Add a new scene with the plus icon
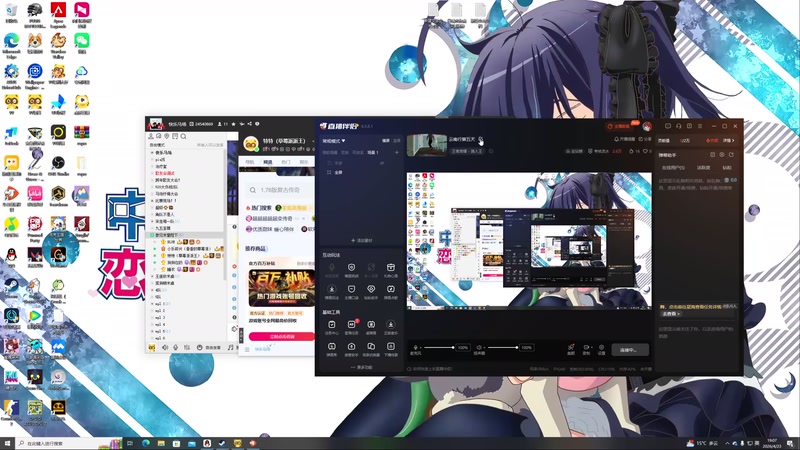 [397, 152]
